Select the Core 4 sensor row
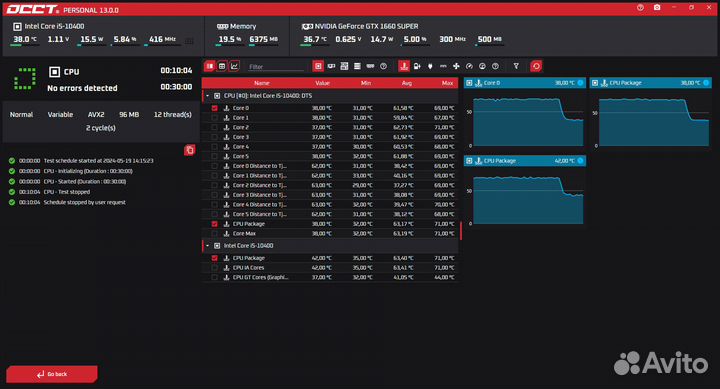 pyautogui.click(x=330, y=147)
